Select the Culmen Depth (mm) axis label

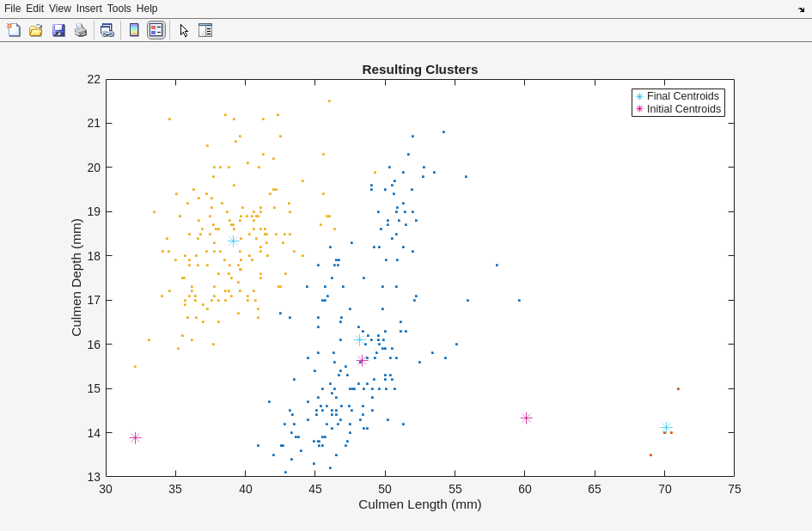pos(76,278)
